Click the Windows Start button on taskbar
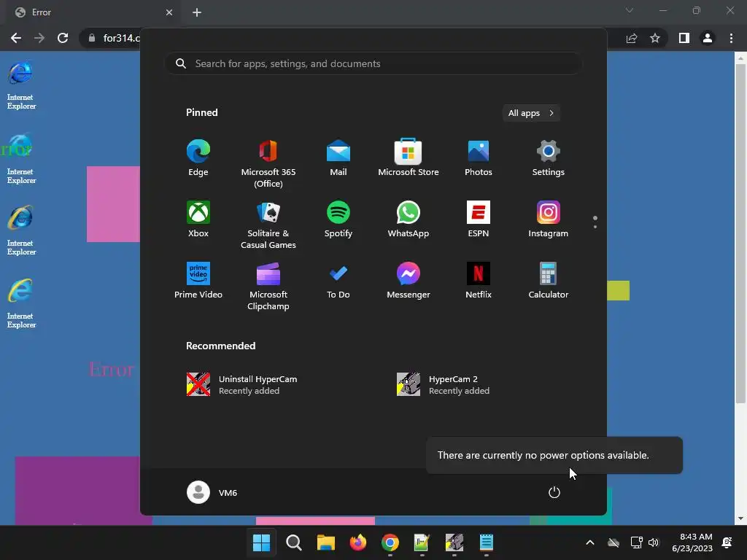The height and width of the screenshot is (560, 747). point(262,542)
